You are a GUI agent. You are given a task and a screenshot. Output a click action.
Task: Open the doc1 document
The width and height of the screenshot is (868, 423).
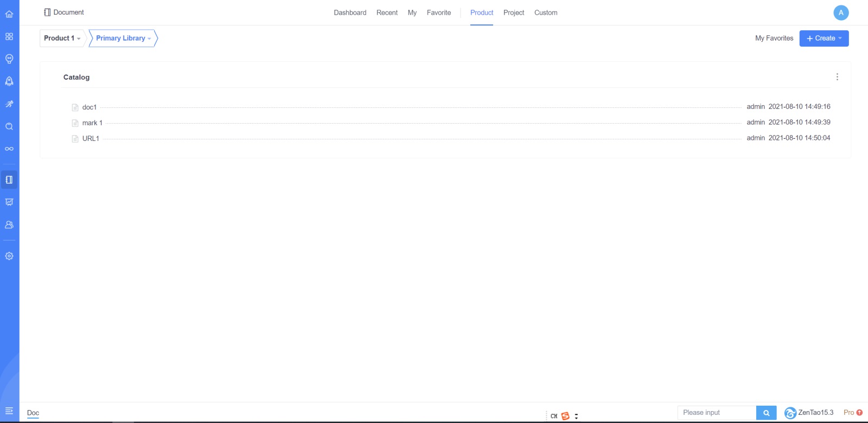point(90,107)
